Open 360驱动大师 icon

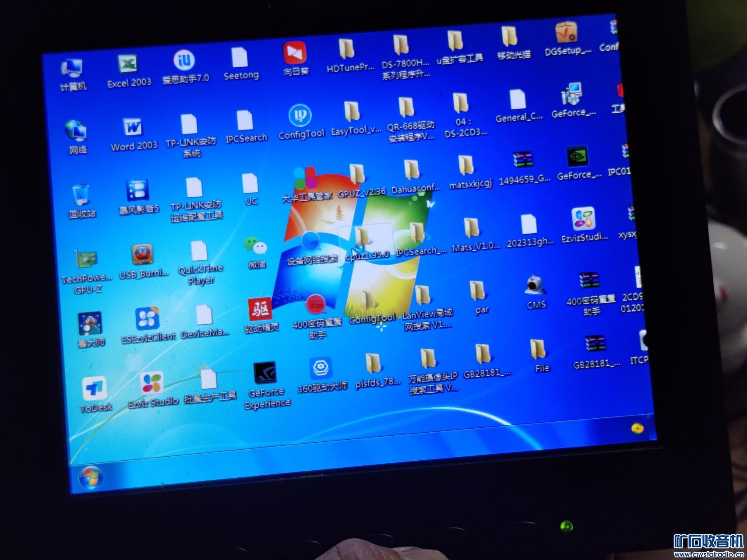[x=321, y=369]
